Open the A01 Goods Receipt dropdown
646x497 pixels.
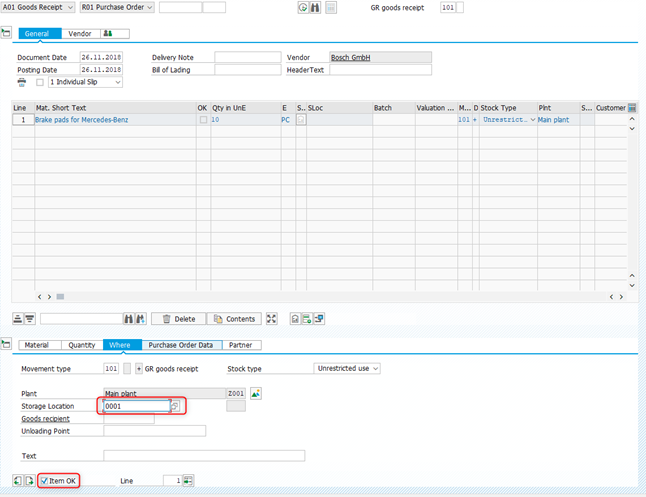(x=38, y=7)
